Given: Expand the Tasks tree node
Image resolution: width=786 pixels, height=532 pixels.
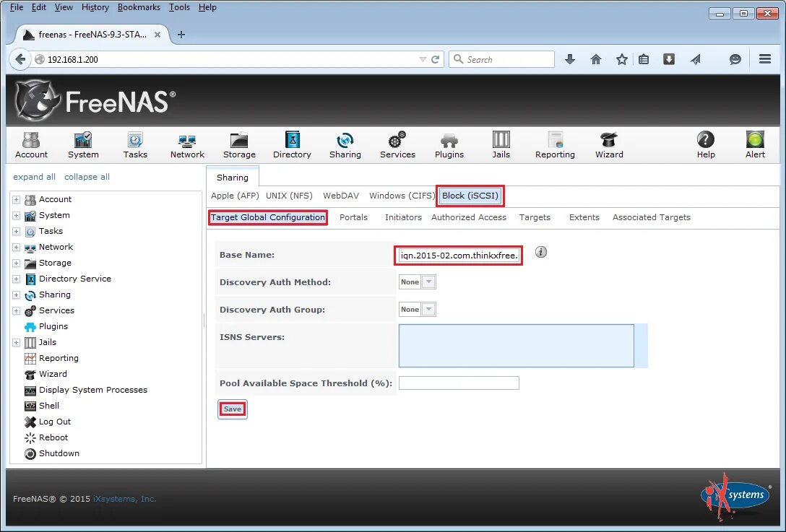Looking at the screenshot, I should [x=16, y=232].
